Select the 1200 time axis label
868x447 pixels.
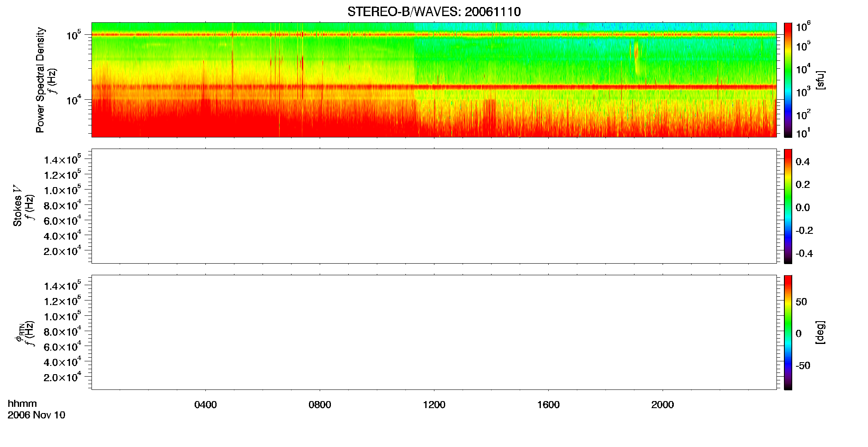pos(434,405)
